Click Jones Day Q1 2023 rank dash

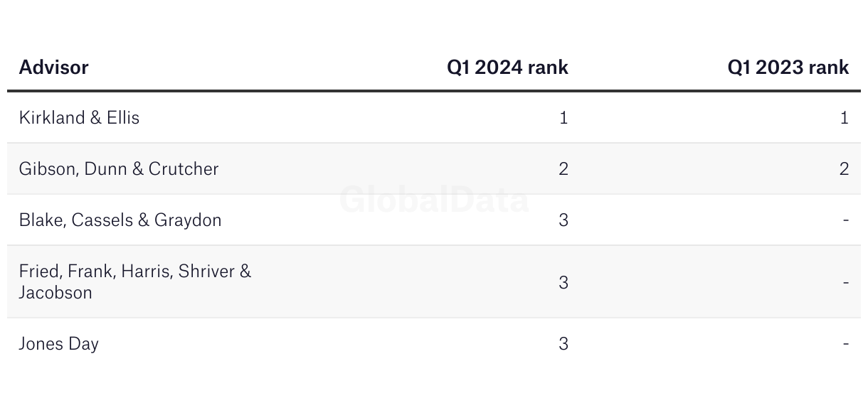tap(846, 344)
